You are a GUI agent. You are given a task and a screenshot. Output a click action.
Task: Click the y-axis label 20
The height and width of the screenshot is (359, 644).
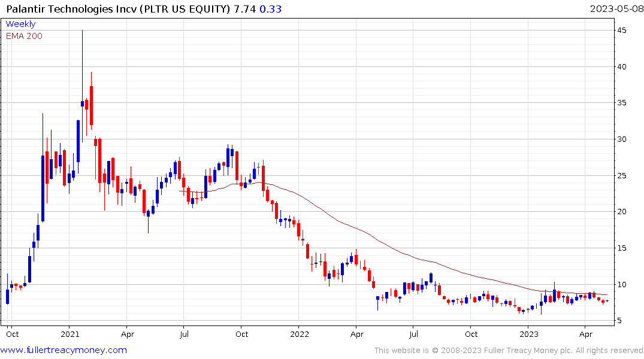621,212
